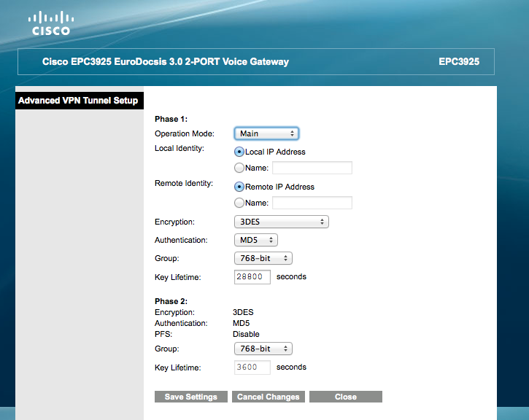Viewport: 529px width, 420px height.
Task: Click the PFS label
Action: point(163,334)
